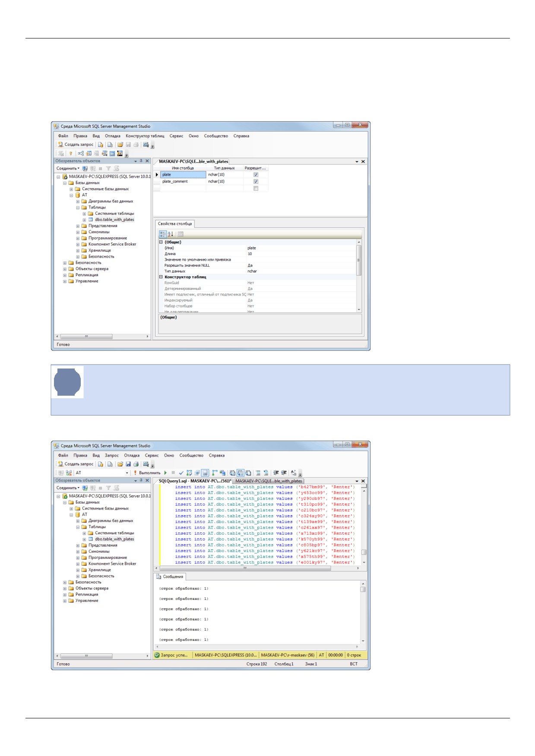Click the alphabetical sort icon in column properties panel
The height and width of the screenshot is (756, 535).
171,234
